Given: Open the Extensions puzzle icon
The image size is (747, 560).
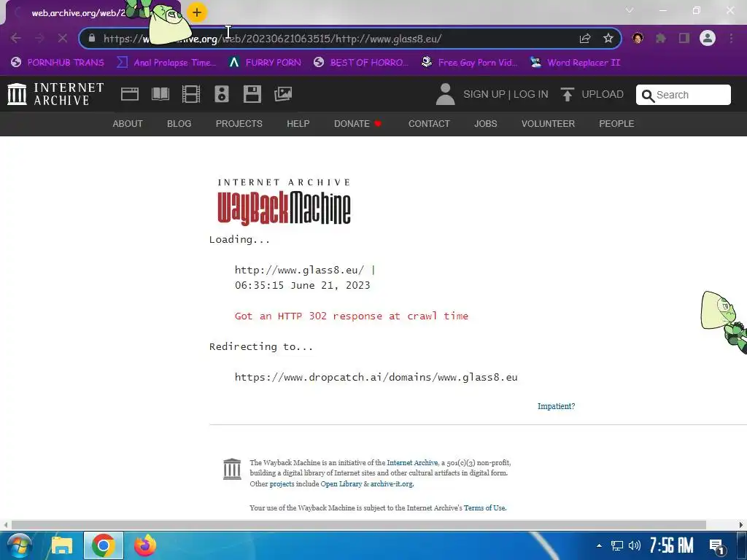Looking at the screenshot, I should point(661,38).
